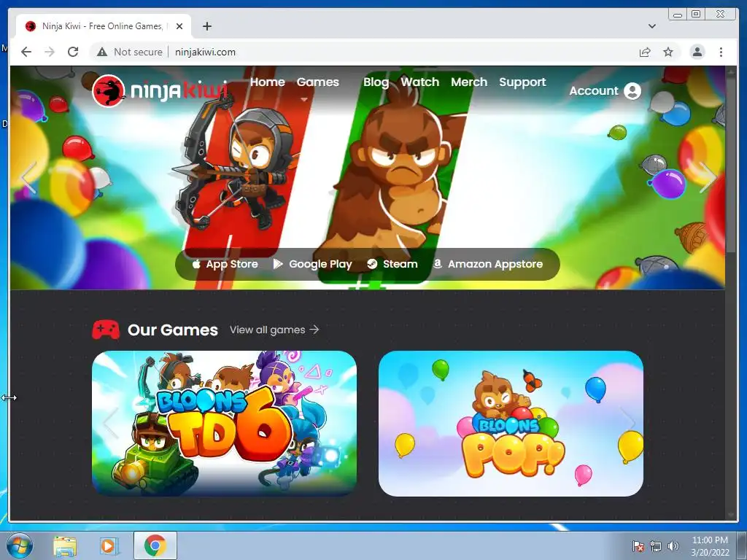Open the Not secure site info warning

pos(129,52)
